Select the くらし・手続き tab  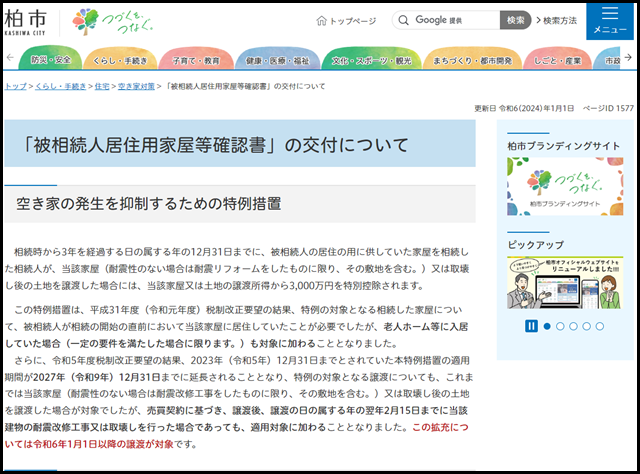click(120, 60)
